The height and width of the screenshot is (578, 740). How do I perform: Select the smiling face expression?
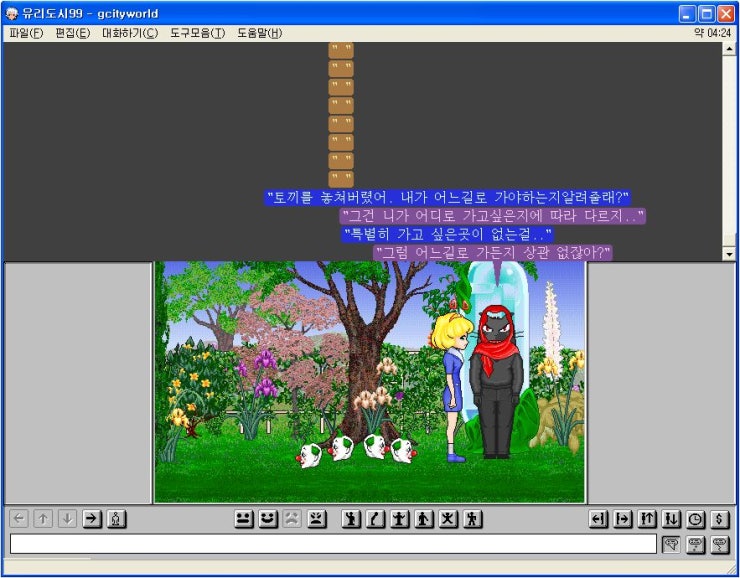click(267, 519)
